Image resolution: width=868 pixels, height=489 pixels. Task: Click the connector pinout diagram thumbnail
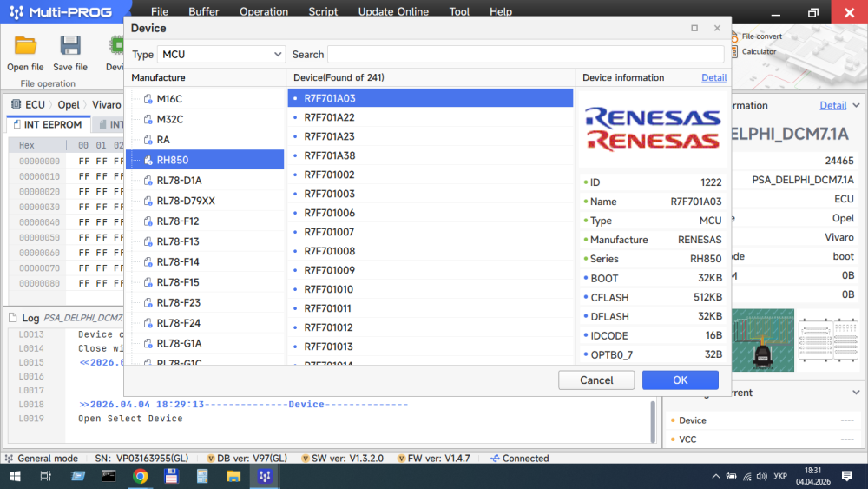coord(828,340)
